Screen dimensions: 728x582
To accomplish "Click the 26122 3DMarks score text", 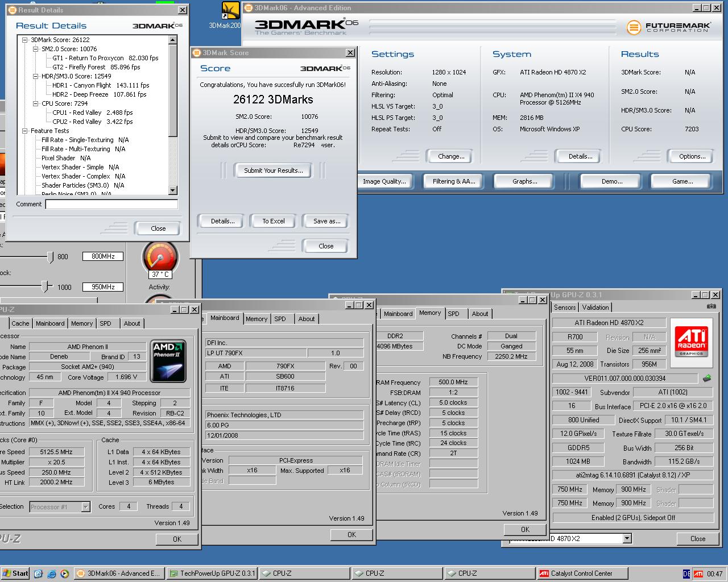I will coord(273,99).
